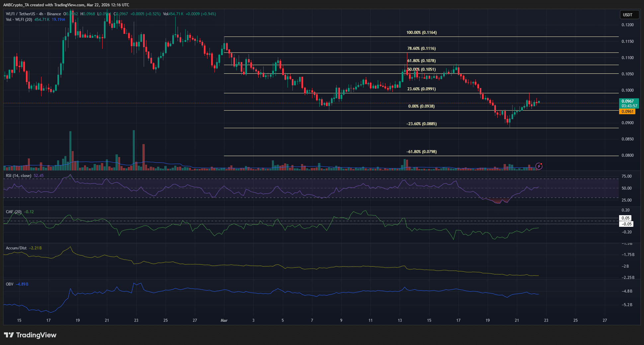
Task: Select the CMF (20) indicator legend
Action: coord(14,212)
